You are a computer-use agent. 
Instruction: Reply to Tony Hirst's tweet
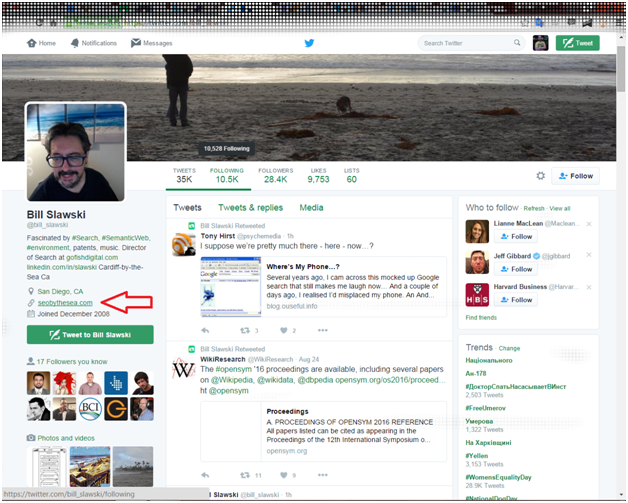[x=205, y=330]
